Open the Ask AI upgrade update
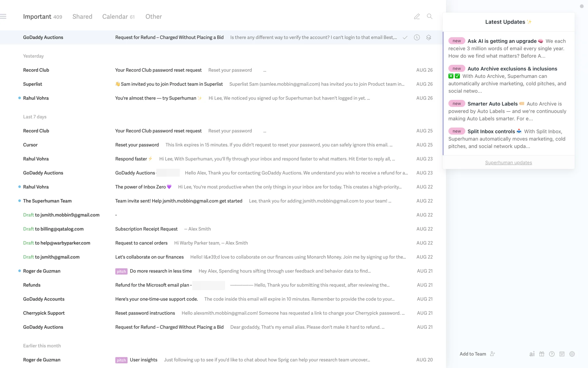This screenshot has height=368, width=588. point(502,41)
